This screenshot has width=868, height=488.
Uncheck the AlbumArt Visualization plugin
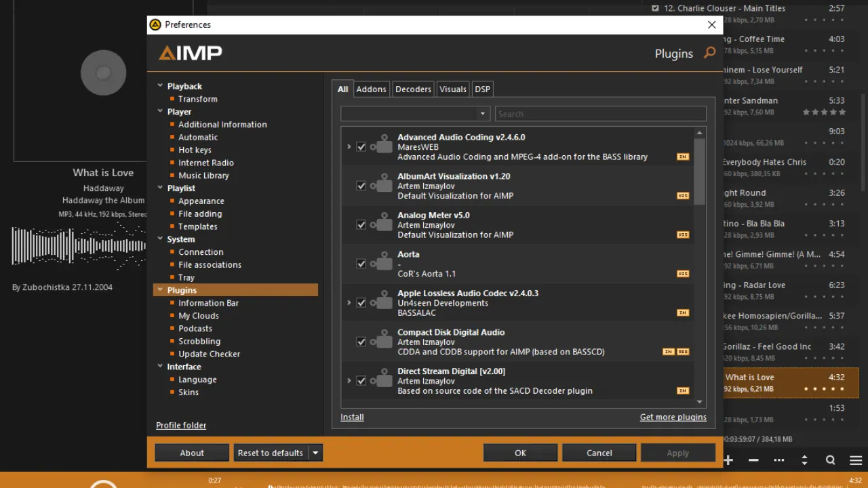click(361, 186)
